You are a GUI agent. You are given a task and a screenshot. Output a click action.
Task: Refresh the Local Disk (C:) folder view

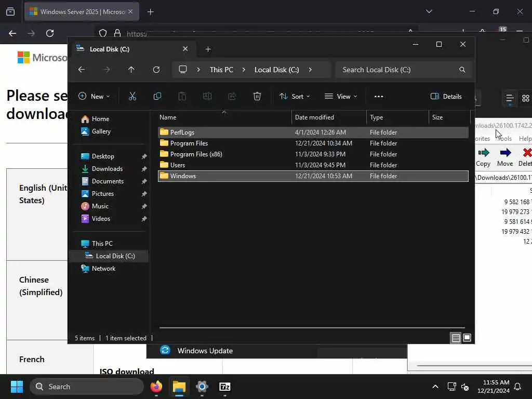coord(156,70)
